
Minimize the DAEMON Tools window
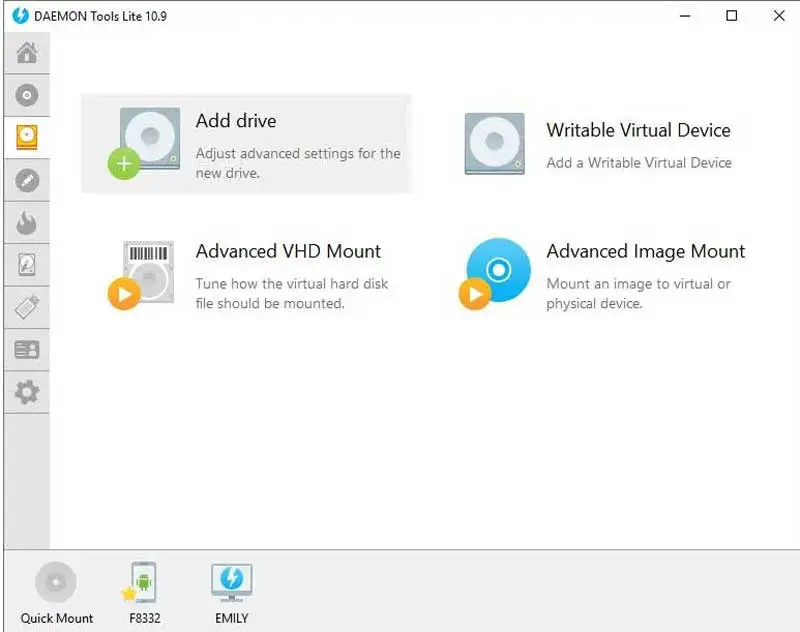click(x=685, y=16)
